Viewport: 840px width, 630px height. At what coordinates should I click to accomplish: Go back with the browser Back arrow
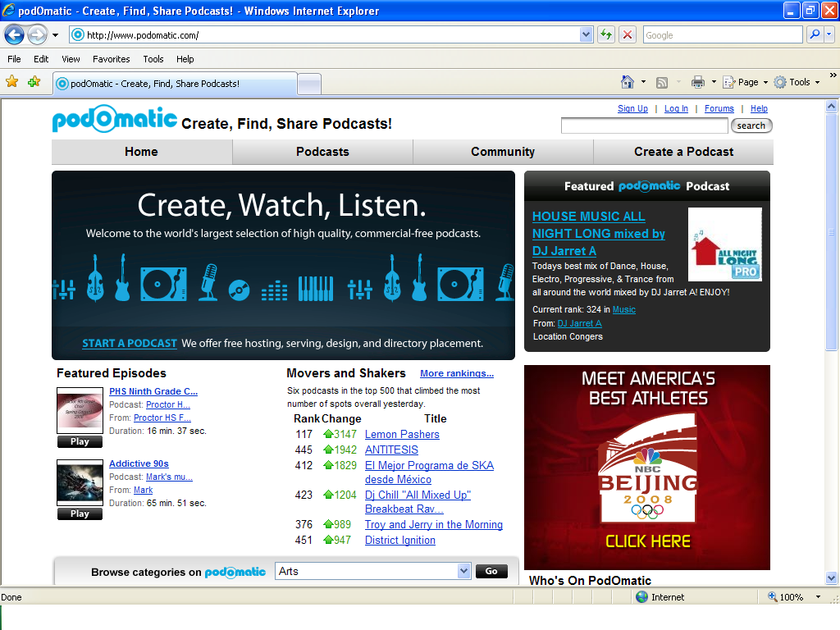pos(15,35)
